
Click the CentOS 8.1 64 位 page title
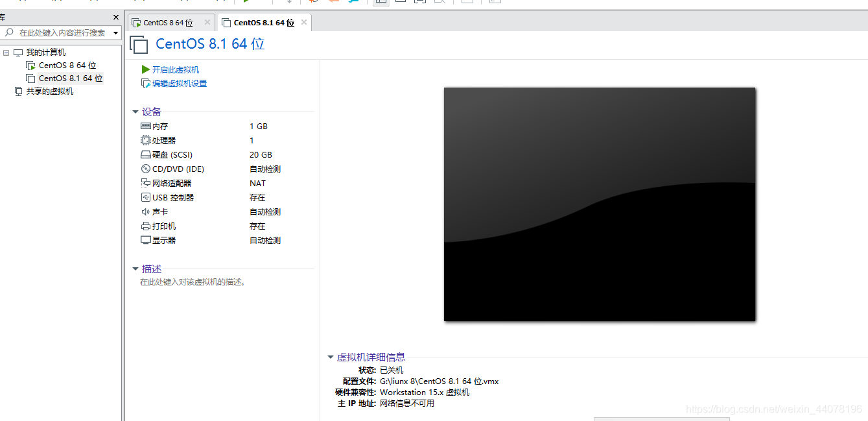210,44
